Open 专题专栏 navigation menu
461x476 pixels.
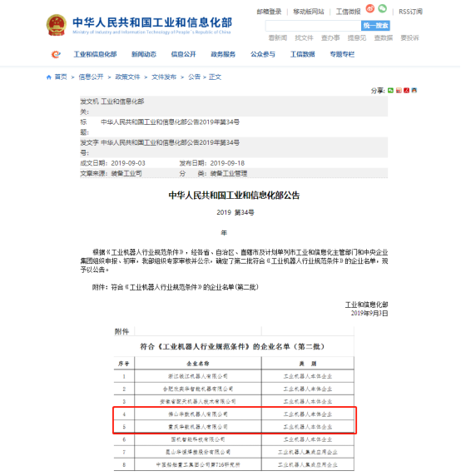click(x=342, y=54)
